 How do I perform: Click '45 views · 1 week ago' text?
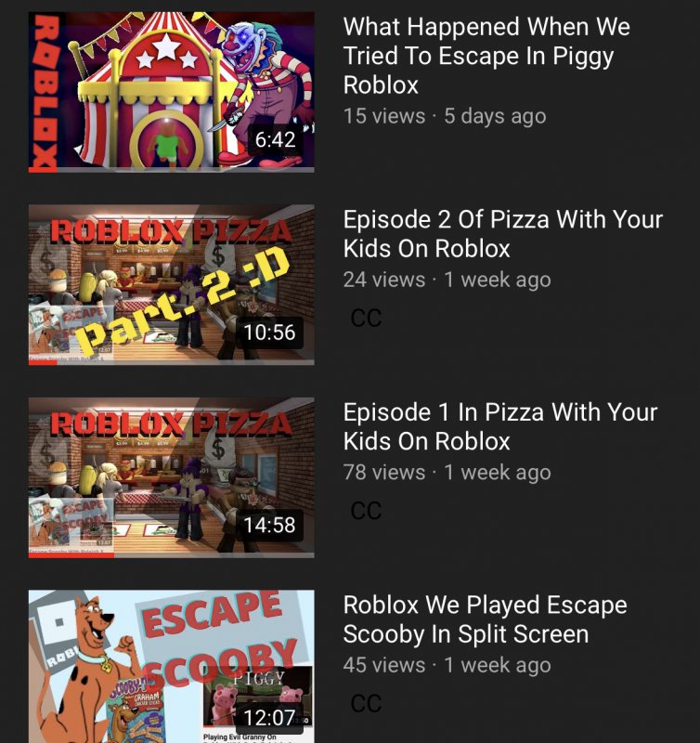pyautogui.click(x=447, y=665)
